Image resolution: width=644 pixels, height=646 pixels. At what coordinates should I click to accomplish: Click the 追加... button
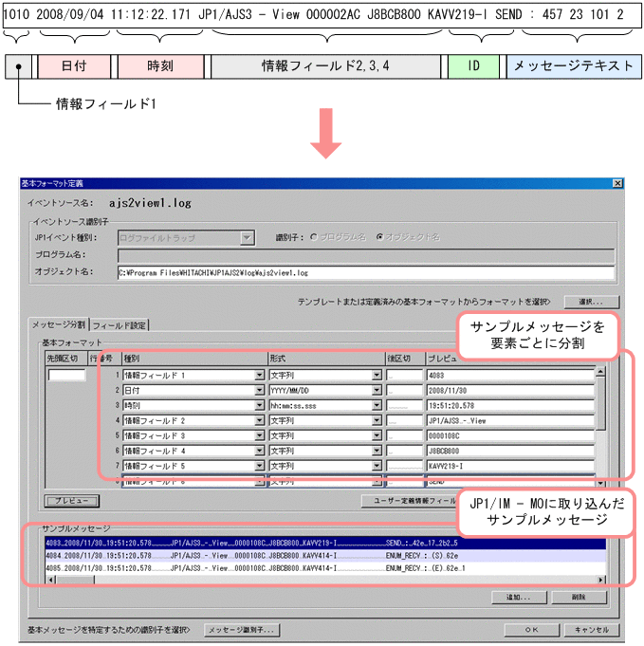519,597
